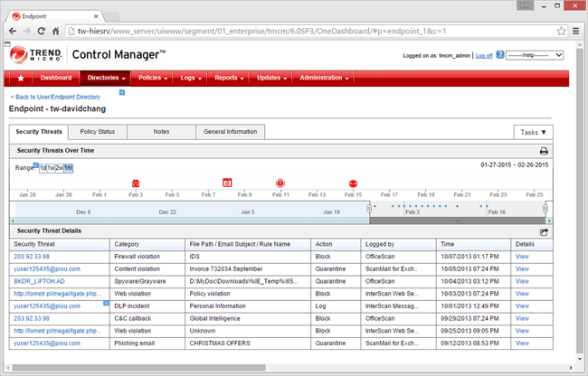Click the star favorites icon in navigation bar
588x376 pixels.
(x=20, y=78)
